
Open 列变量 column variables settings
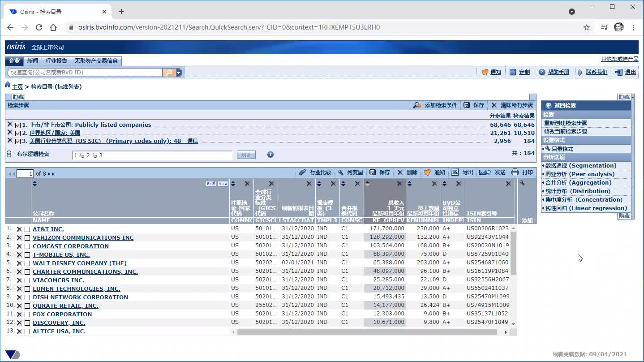click(350, 172)
